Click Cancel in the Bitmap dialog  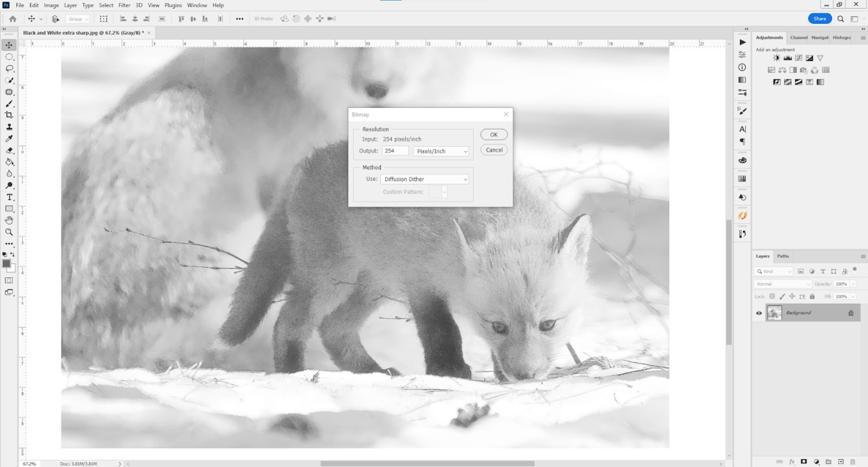494,150
